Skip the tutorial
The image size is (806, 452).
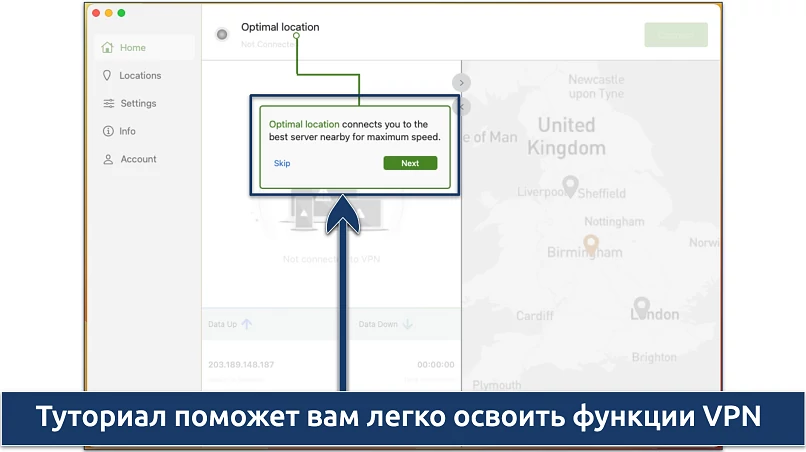[x=282, y=163]
